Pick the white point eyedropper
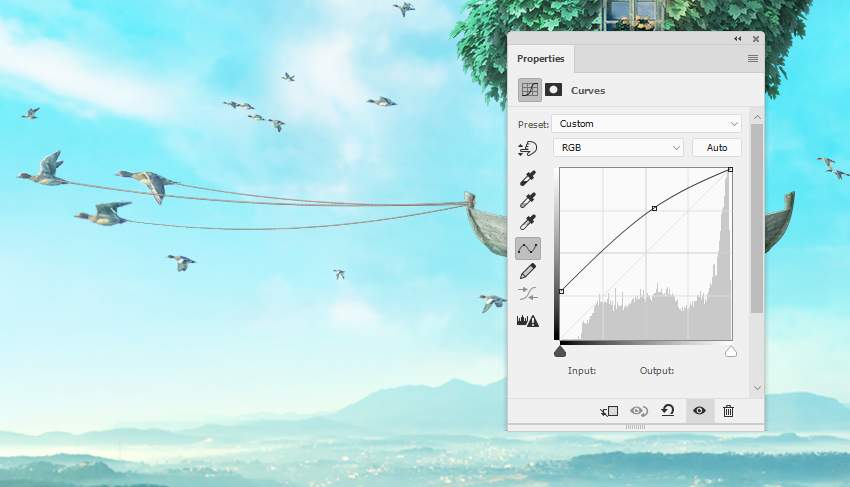The width and height of the screenshot is (850, 487). (x=527, y=222)
